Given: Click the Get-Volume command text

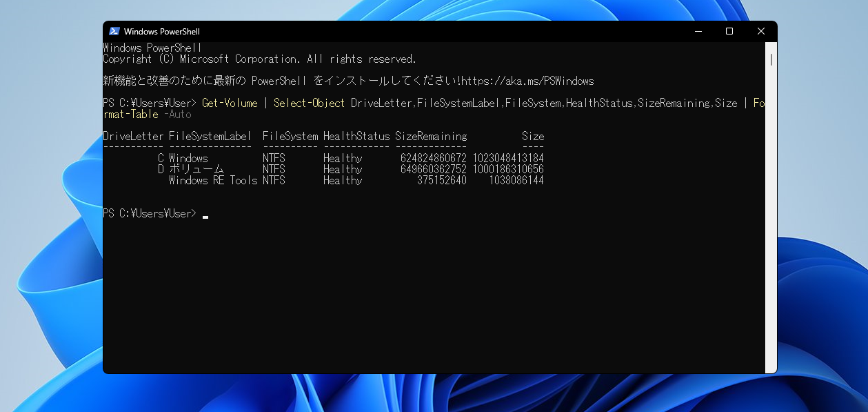Looking at the screenshot, I should click(230, 103).
